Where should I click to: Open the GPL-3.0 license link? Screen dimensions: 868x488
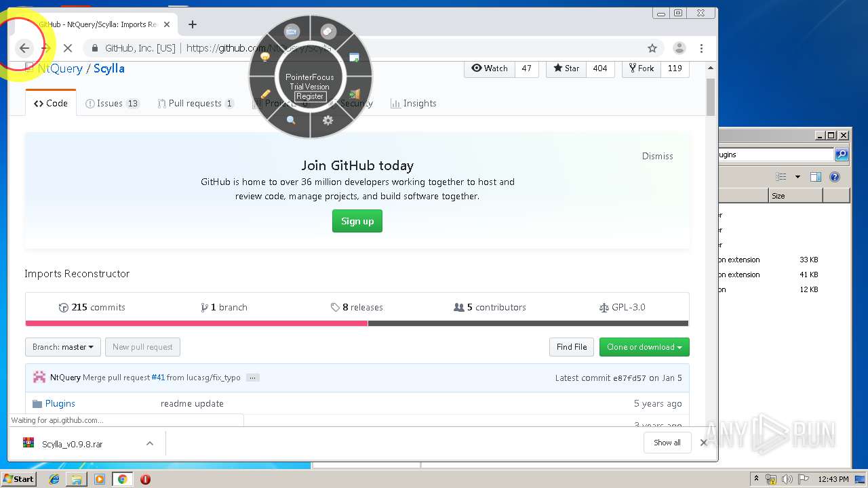pos(622,307)
